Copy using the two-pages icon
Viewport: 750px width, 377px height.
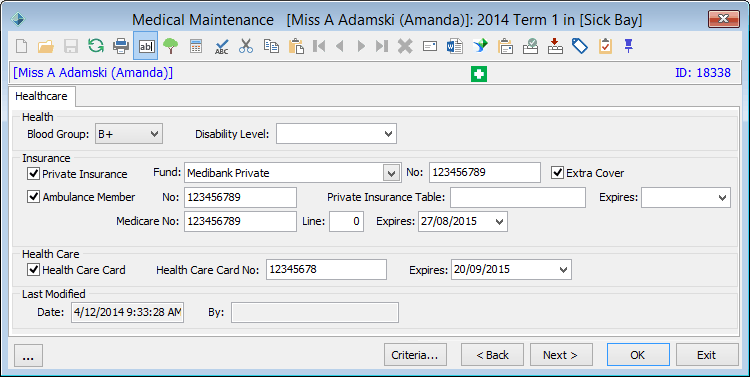point(271,46)
